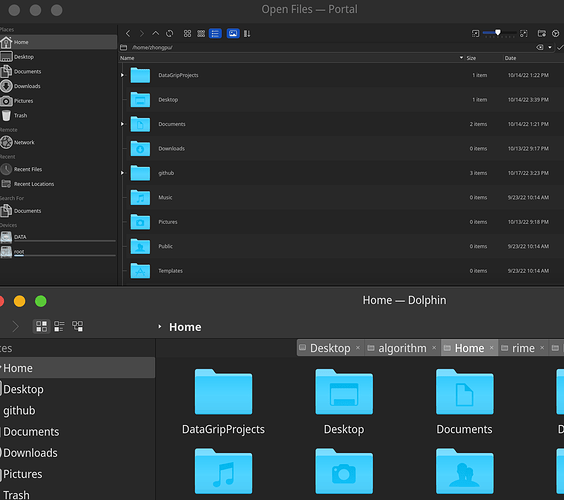Click zoom-in icon right of size slider

(524, 33)
